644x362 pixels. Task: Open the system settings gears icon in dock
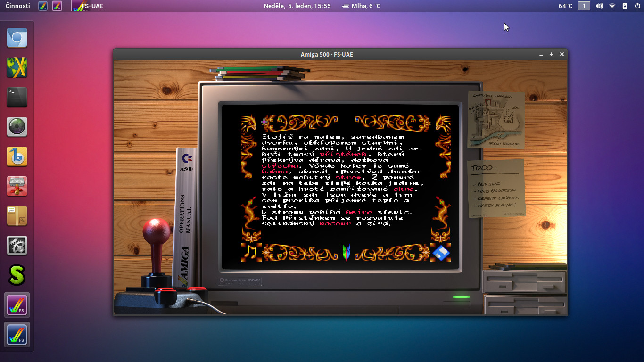(x=17, y=246)
